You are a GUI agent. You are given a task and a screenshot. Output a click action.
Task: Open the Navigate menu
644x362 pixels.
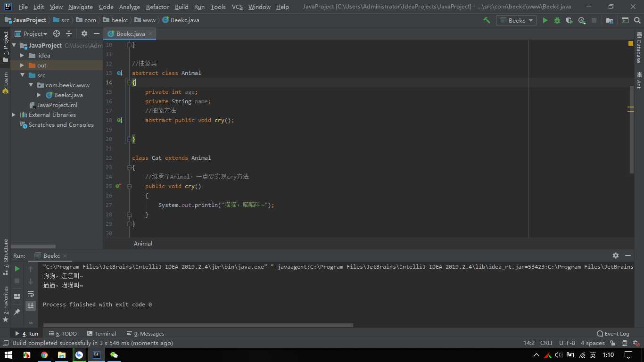[80, 7]
